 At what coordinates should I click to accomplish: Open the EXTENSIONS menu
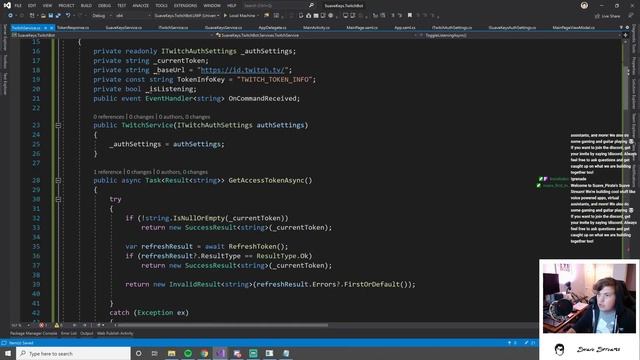185,6
